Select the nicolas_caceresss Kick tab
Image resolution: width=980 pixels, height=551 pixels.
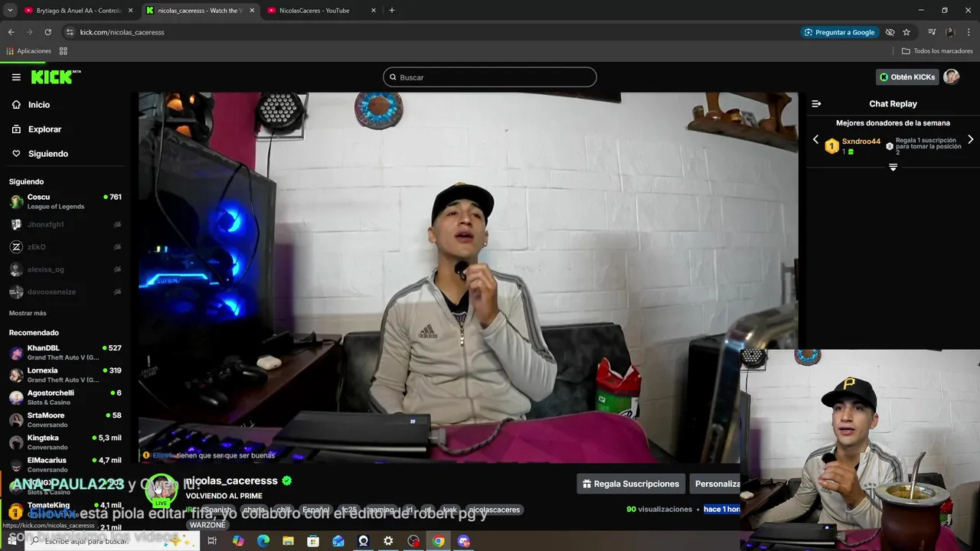[x=201, y=11]
